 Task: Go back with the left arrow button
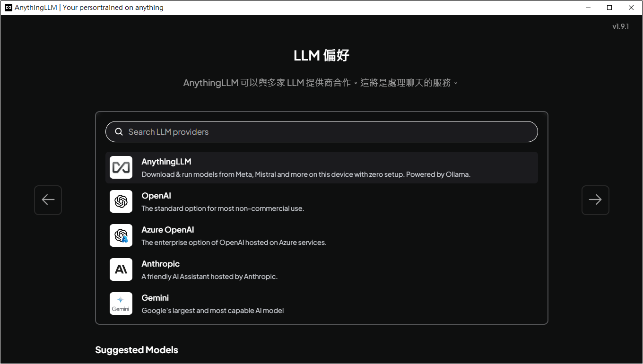point(48,200)
